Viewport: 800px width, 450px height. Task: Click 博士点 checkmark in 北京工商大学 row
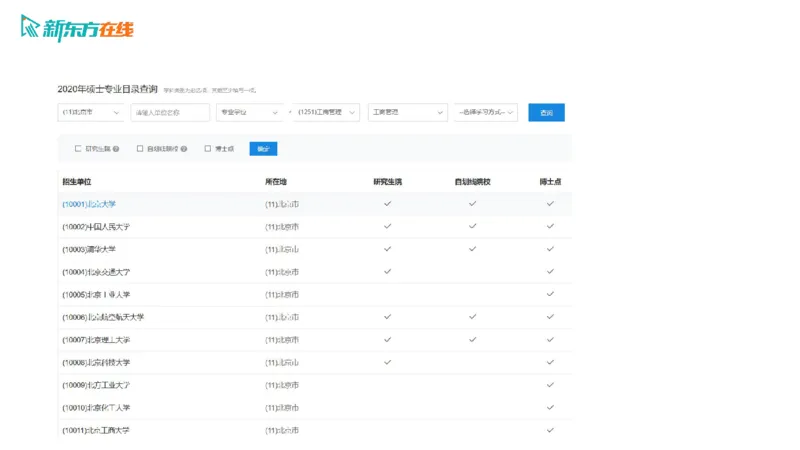point(550,430)
